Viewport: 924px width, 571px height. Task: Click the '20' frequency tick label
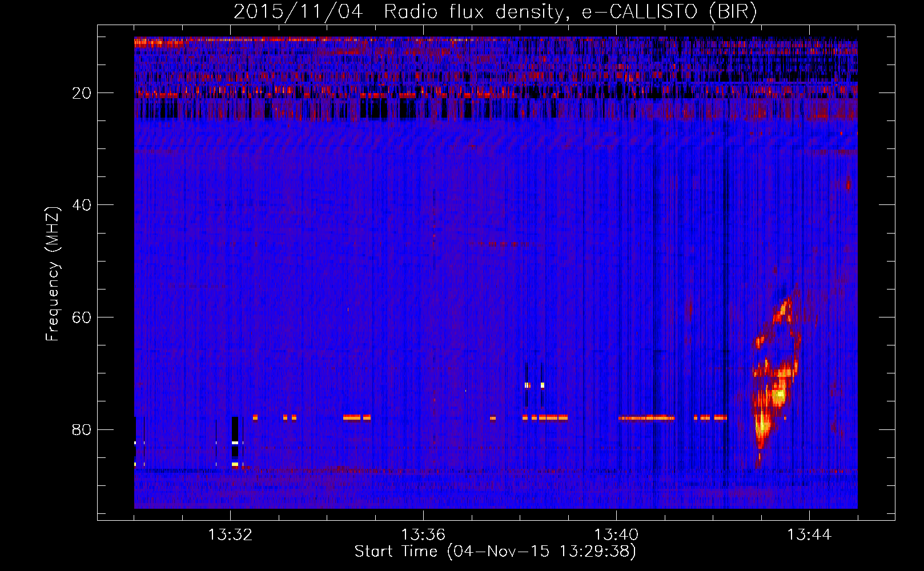pos(82,93)
